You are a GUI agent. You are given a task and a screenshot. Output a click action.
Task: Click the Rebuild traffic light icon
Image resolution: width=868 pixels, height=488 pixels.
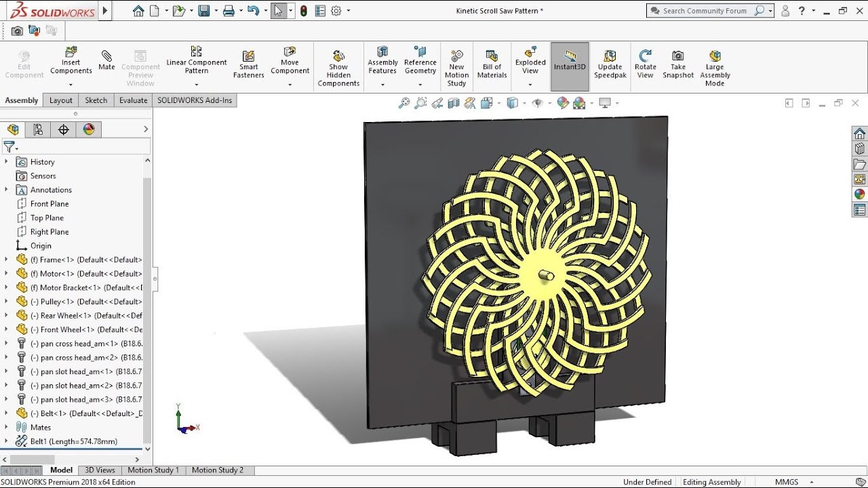point(303,11)
